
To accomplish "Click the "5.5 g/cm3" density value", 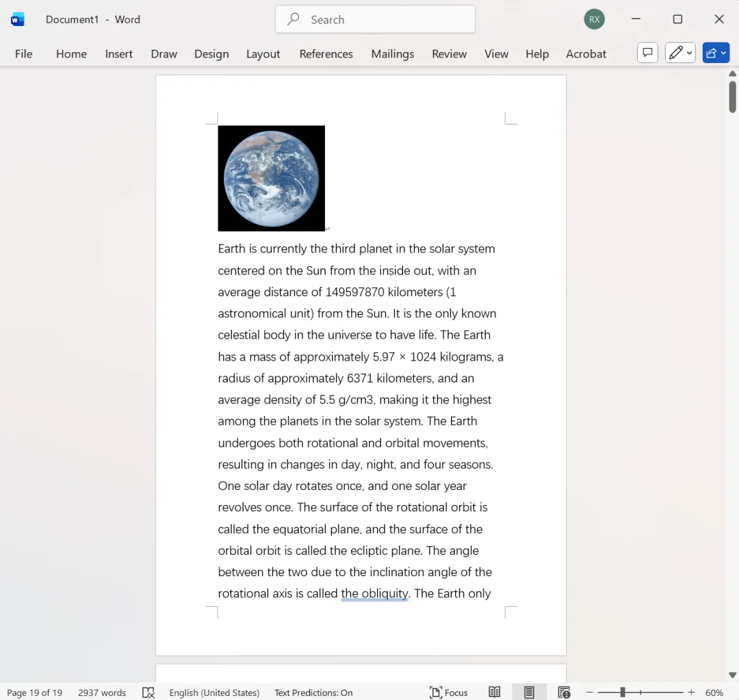I will click(346, 400).
